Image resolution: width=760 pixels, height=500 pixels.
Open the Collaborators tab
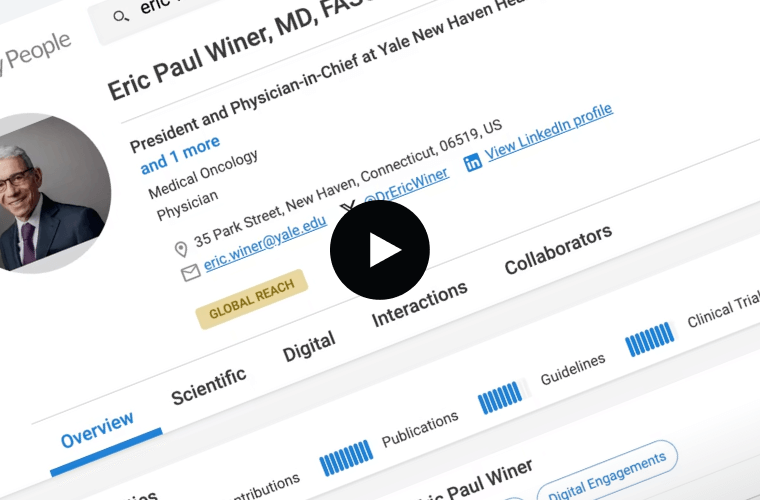pyautogui.click(x=558, y=249)
